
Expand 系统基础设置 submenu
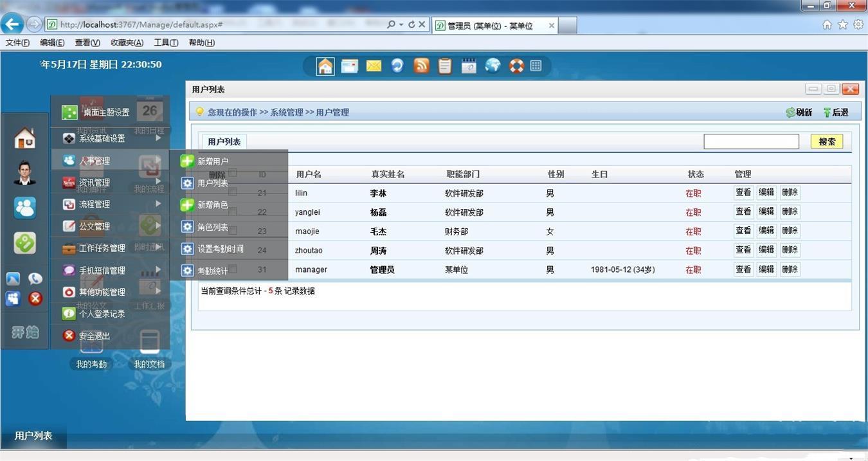110,138
